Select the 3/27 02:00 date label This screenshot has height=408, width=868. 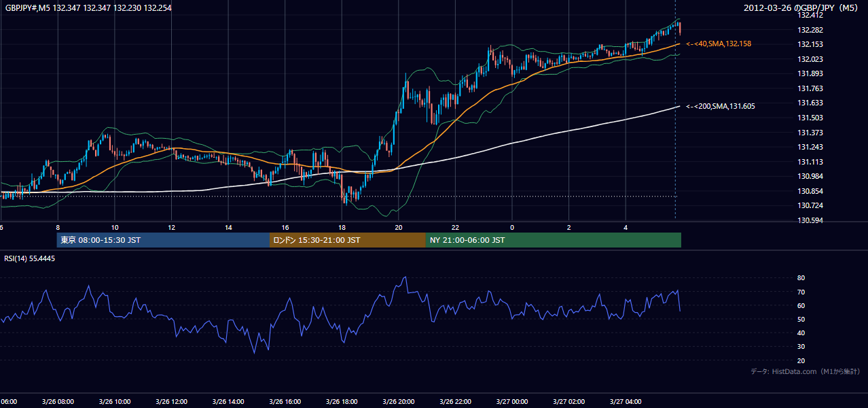click(568, 402)
